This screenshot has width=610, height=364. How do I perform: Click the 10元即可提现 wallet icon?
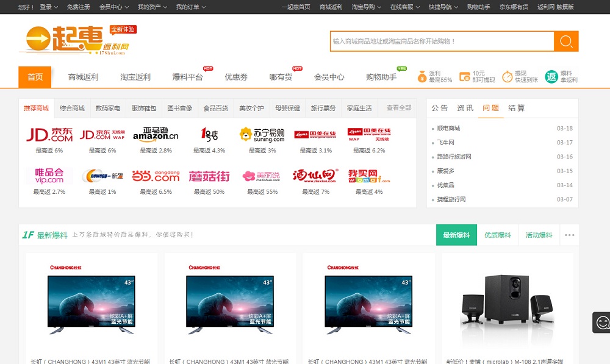(465, 77)
